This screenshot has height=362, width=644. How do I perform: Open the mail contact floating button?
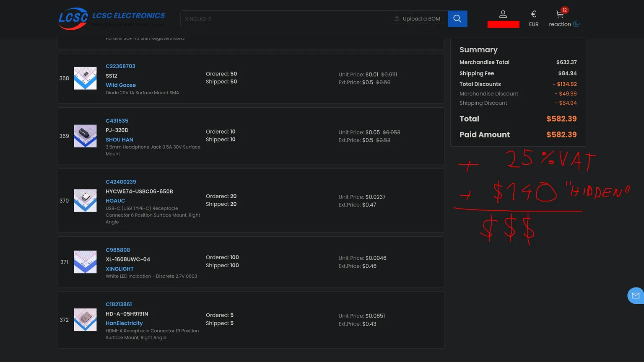(x=636, y=295)
